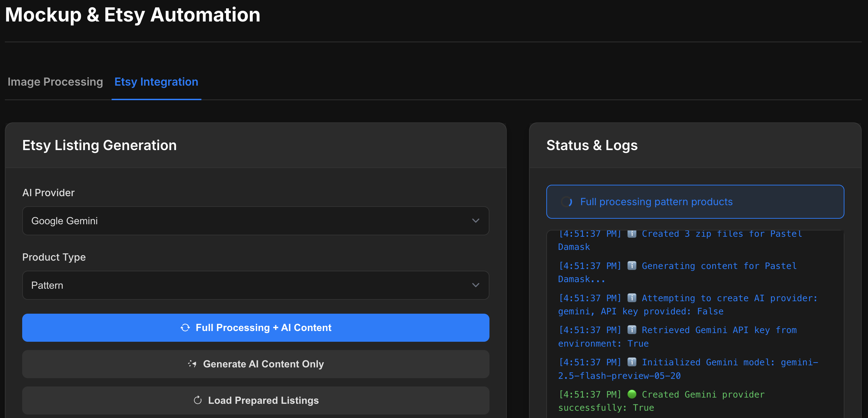Click the Status & Logs panel heading
The image size is (868, 418).
pos(592,145)
